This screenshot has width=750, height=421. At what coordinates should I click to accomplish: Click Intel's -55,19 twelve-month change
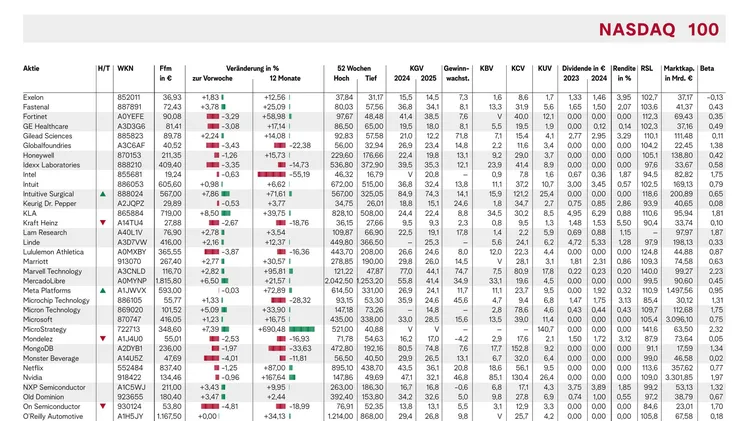tap(299, 174)
